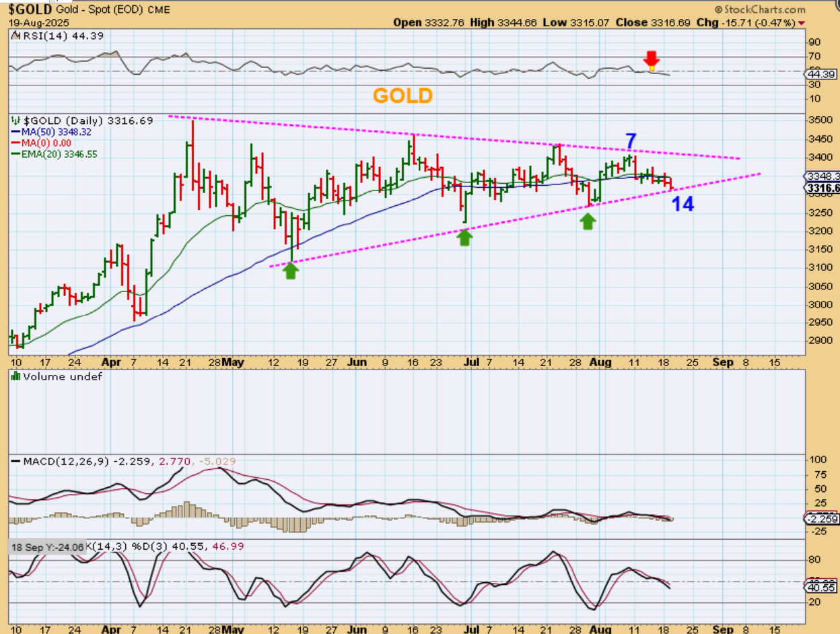Click the blue number 14 annotation
The width and height of the screenshot is (840, 634).
point(682,204)
